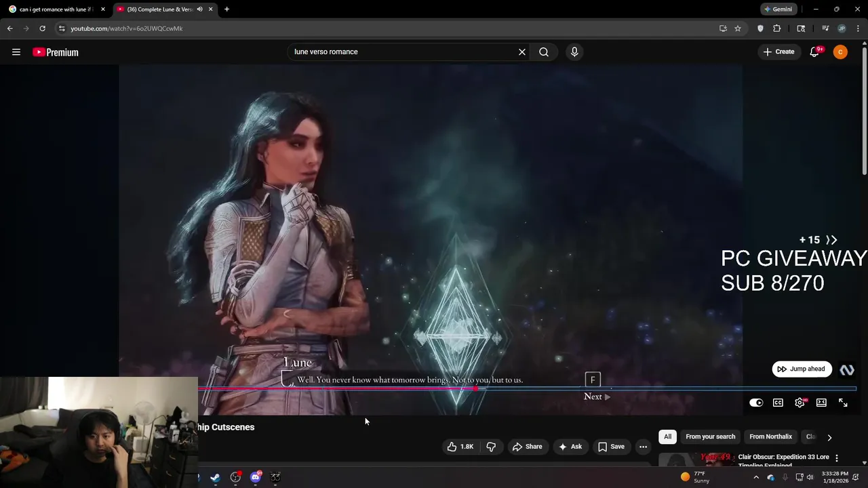Image resolution: width=868 pixels, height=488 pixels.
Task: Clear the search box with the X
Action: (522, 52)
